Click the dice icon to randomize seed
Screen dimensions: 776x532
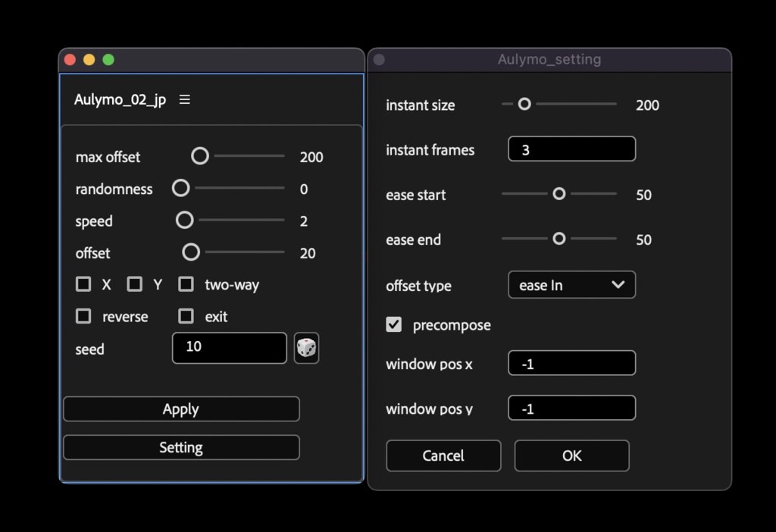click(x=306, y=348)
